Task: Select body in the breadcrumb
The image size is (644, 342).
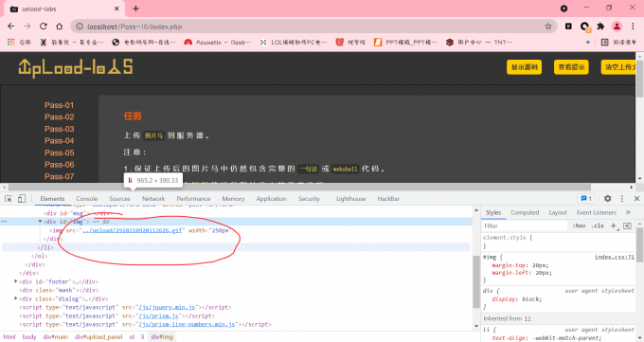Action: tap(29, 337)
